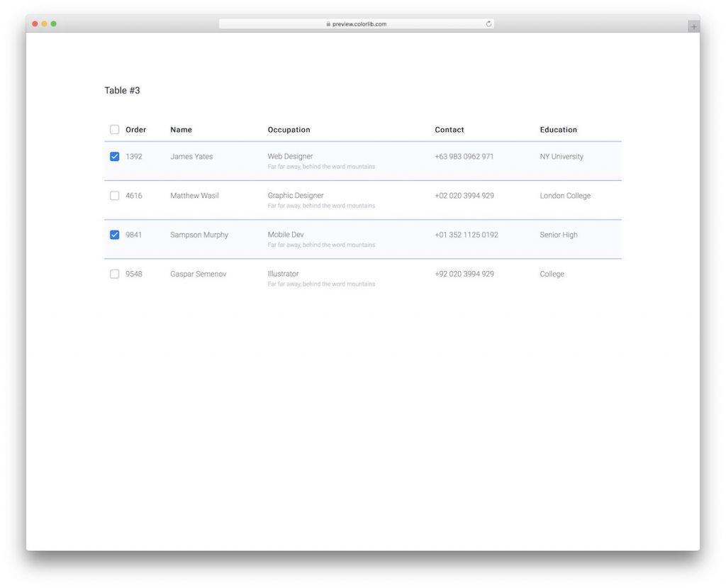The height and width of the screenshot is (588, 726).
Task: Check order 9548 for Gaspar Semenov
Action: point(114,273)
